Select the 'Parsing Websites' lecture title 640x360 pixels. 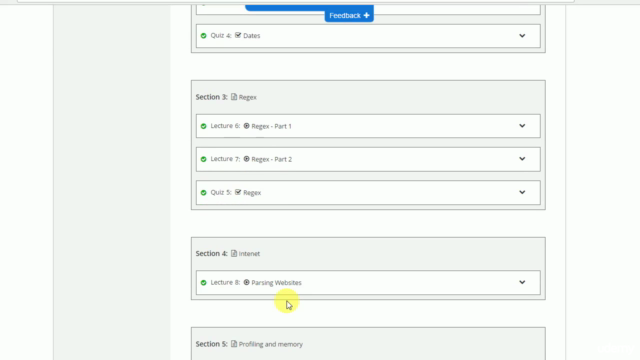(x=276, y=282)
